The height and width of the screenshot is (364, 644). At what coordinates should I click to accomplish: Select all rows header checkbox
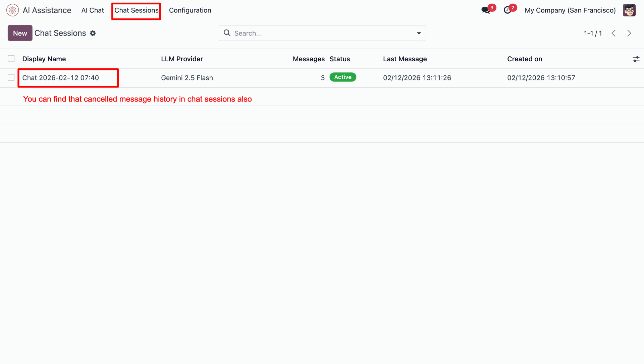pos(11,59)
